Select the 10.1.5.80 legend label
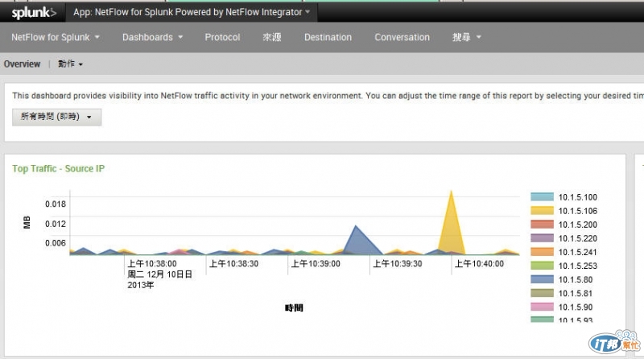 [576, 280]
